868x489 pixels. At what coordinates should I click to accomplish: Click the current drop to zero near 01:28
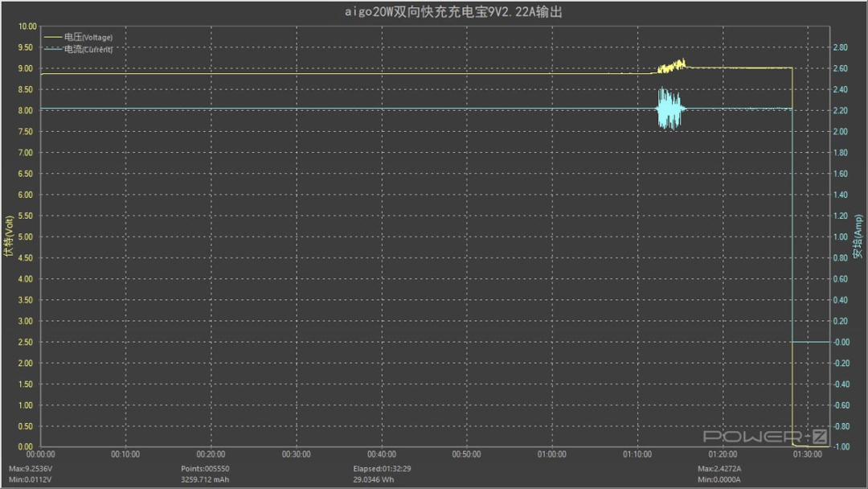792,225
